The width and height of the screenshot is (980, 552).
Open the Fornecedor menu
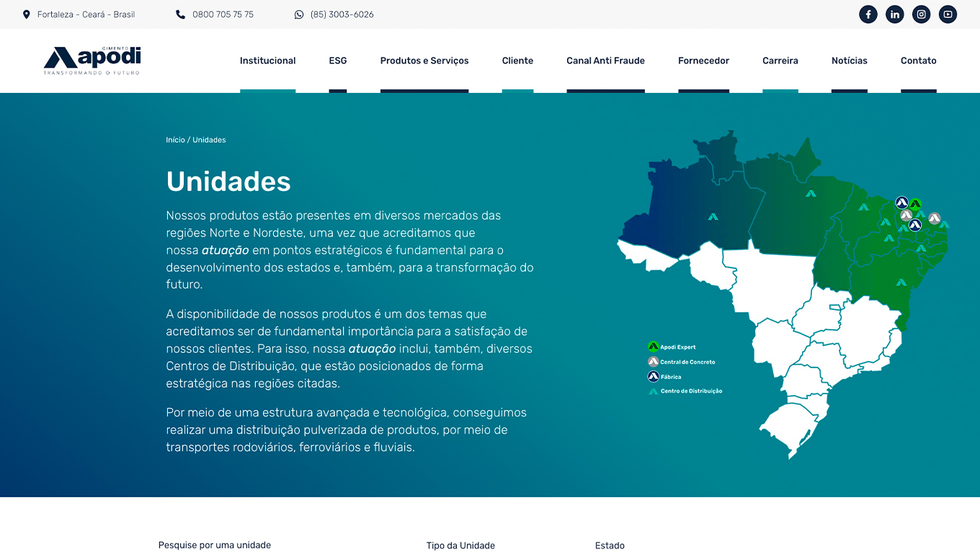click(x=703, y=61)
